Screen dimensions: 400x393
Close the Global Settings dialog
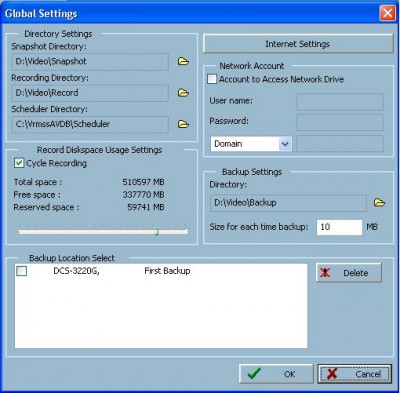pyautogui.click(x=387, y=13)
